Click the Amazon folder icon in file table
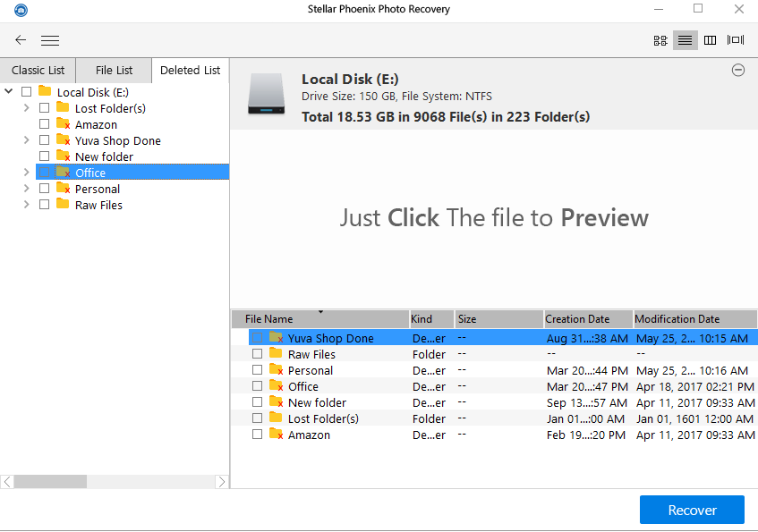This screenshot has height=532, width=758. 277,434
